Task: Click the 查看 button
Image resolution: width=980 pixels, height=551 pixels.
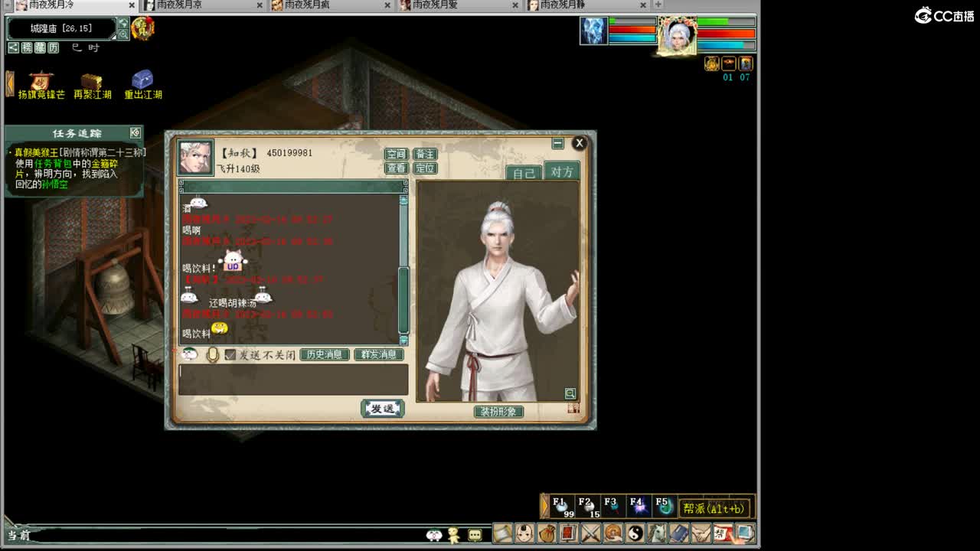Action: (396, 168)
